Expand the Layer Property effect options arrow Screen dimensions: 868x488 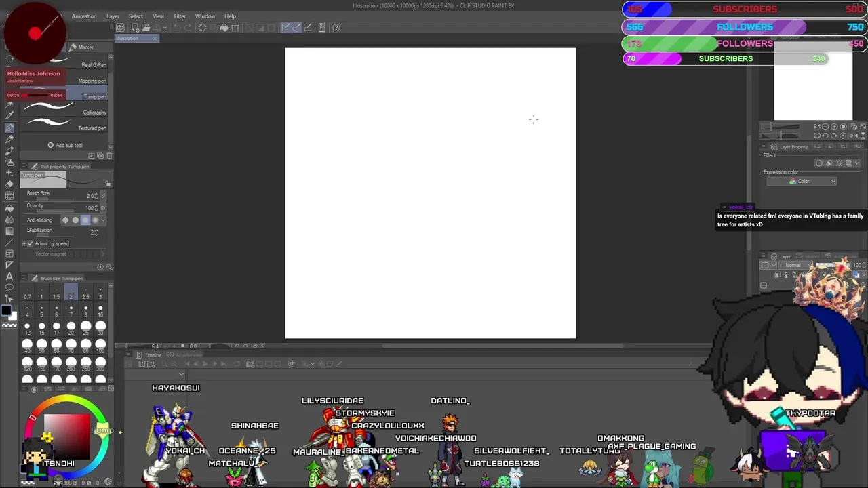857,163
